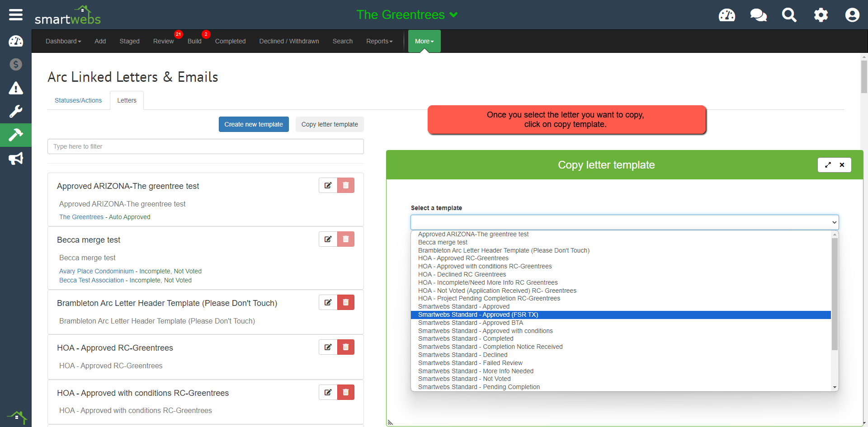Open the Becca Test Association link

91,280
